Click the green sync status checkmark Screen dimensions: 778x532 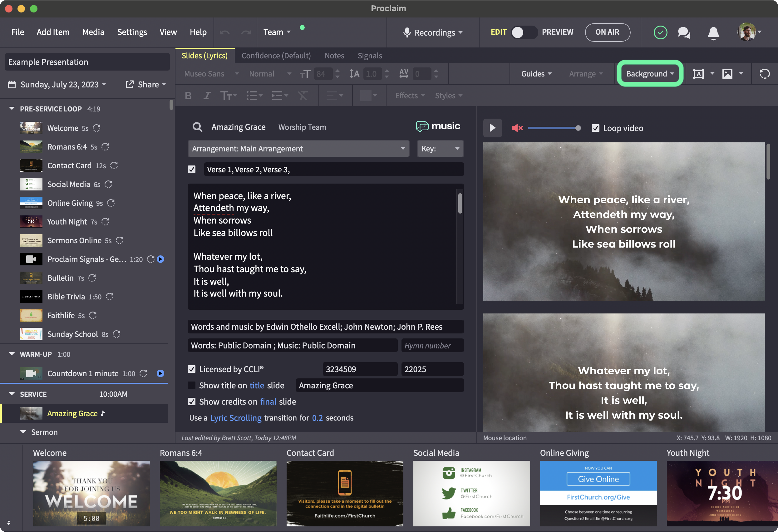[660, 32]
